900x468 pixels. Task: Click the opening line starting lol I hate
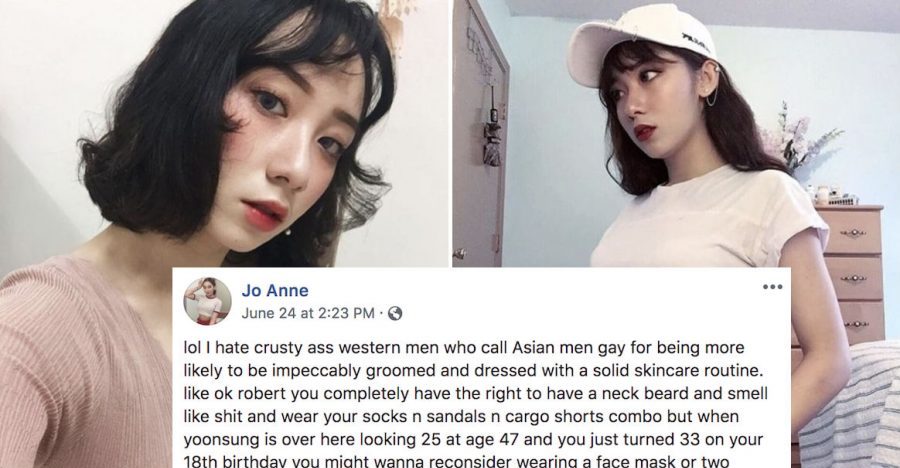pos(464,347)
